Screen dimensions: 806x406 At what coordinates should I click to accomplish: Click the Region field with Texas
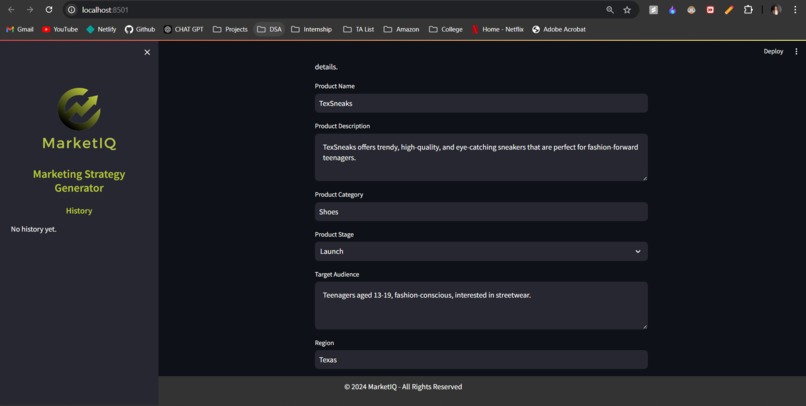[481, 360]
